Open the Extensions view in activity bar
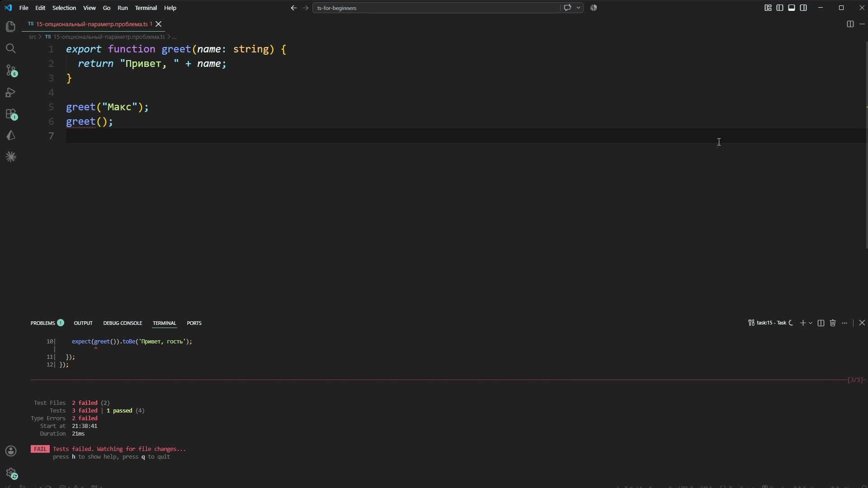 (x=11, y=114)
